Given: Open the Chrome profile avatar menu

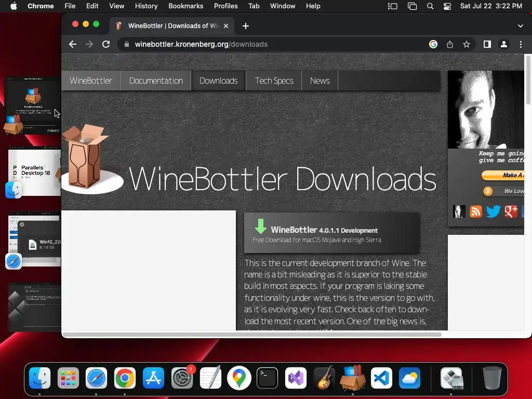Looking at the screenshot, I should tap(504, 45).
